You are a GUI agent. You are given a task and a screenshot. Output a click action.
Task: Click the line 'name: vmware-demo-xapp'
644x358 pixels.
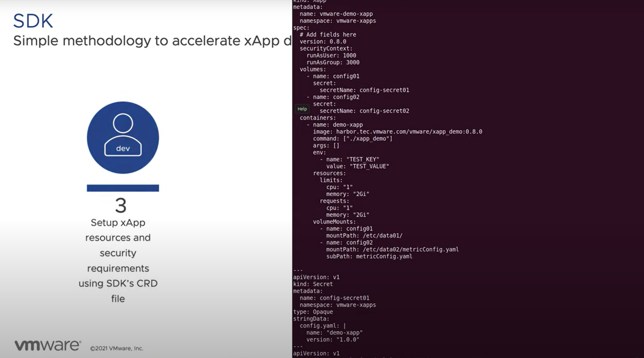point(336,14)
